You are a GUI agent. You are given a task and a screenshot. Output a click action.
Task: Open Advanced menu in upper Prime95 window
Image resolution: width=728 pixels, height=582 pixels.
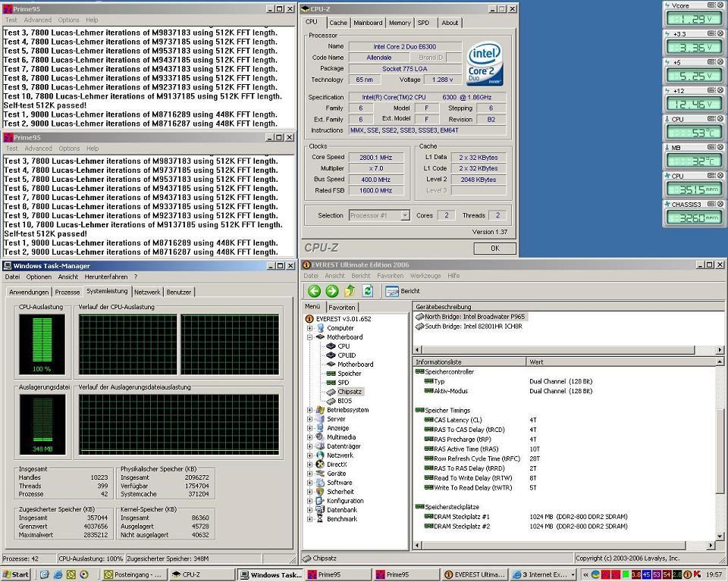38,20
